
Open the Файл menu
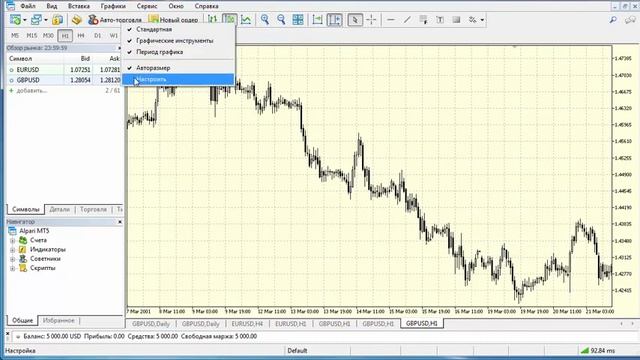[x=28, y=6]
